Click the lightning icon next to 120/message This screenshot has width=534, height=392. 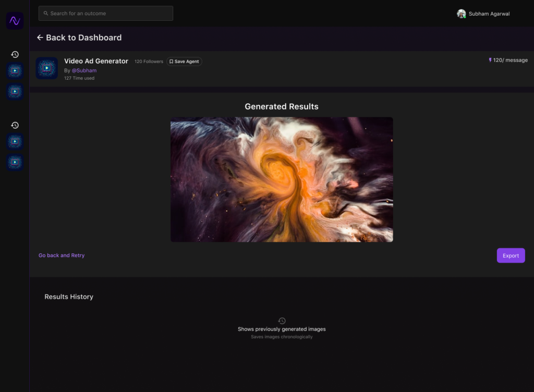pos(490,60)
